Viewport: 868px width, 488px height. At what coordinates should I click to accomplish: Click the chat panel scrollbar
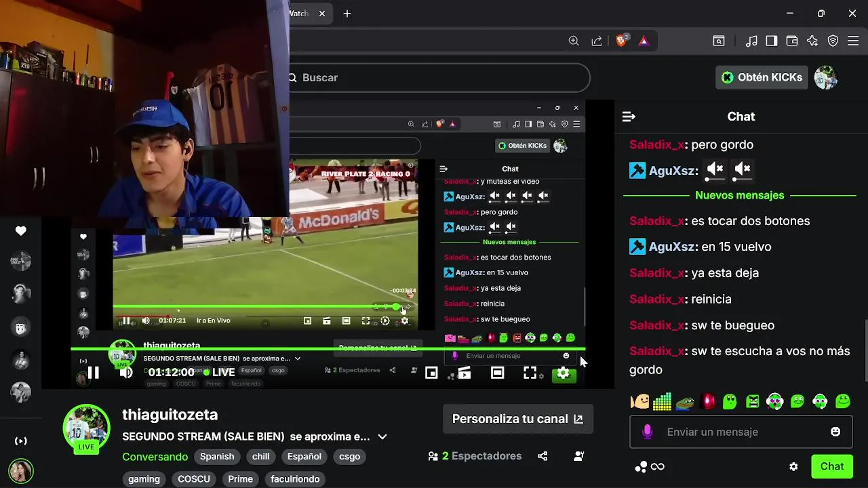click(x=865, y=349)
